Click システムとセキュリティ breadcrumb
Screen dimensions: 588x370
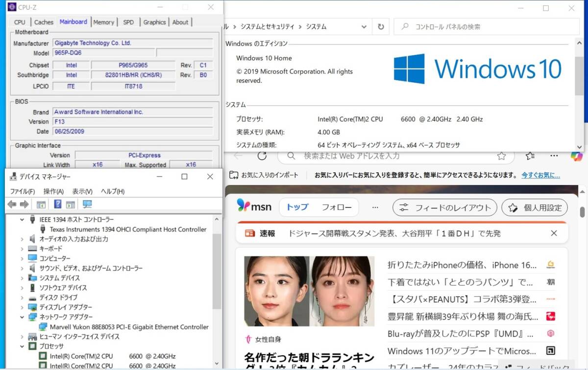tap(268, 27)
